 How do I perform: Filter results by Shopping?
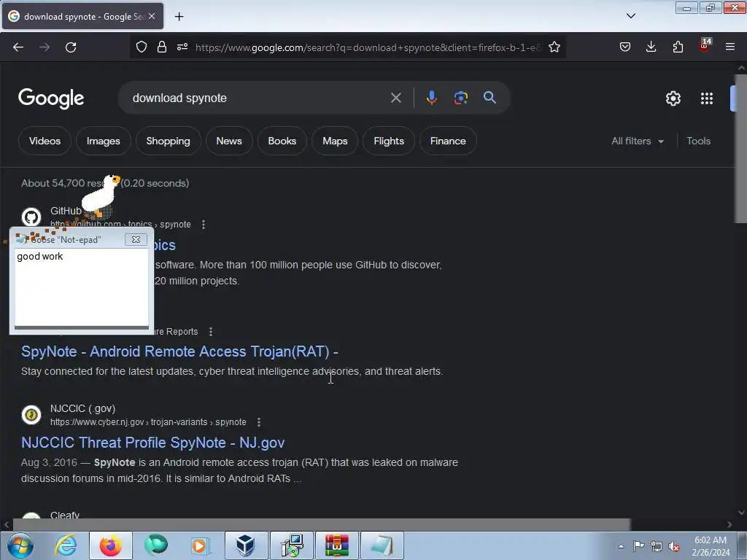tap(169, 141)
